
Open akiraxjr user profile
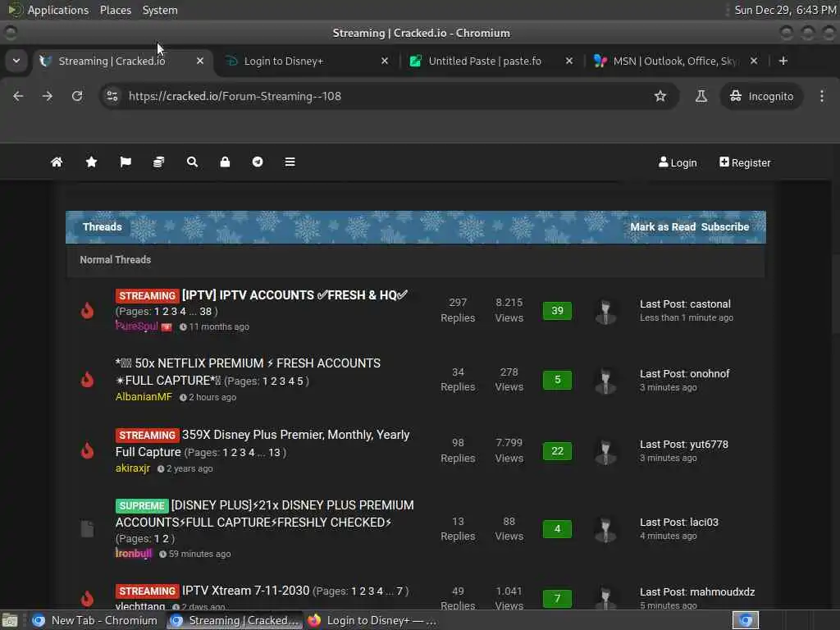point(133,468)
